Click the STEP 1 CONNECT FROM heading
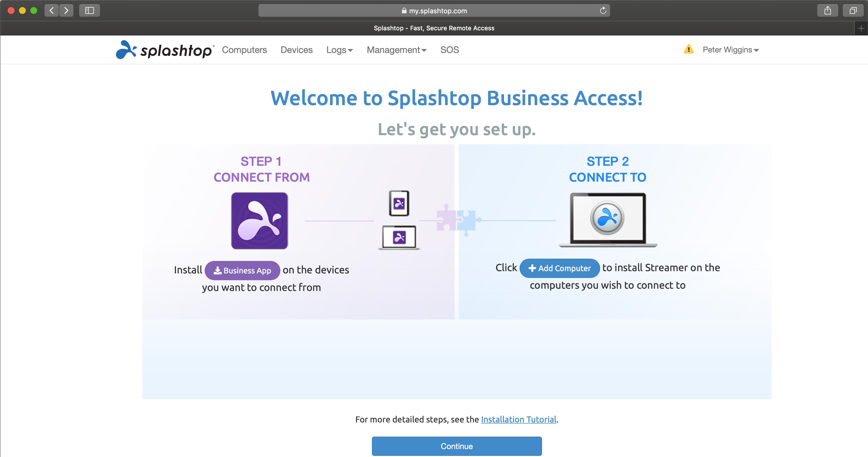This screenshot has height=457, width=868. (x=261, y=169)
